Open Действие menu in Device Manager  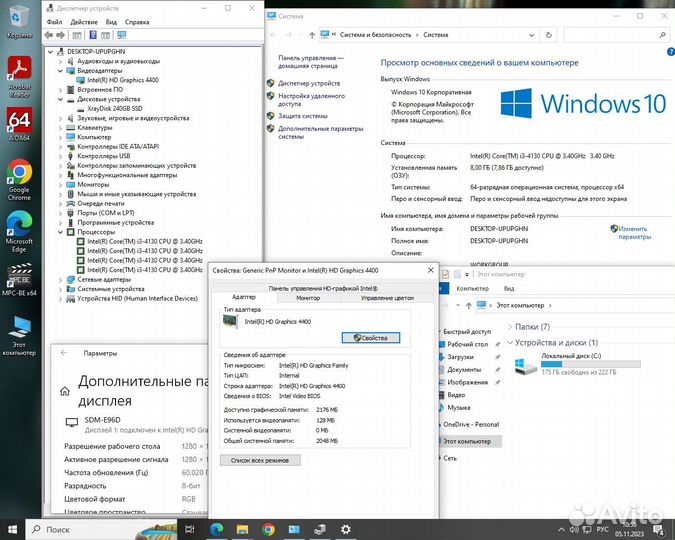84,22
